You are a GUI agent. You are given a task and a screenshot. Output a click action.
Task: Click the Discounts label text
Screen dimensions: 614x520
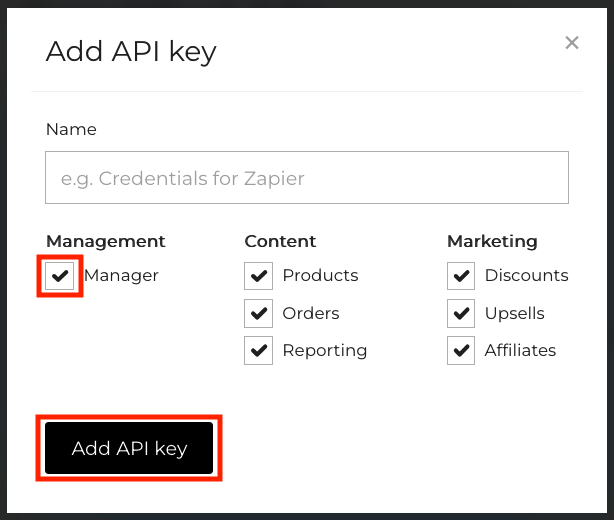click(x=526, y=275)
